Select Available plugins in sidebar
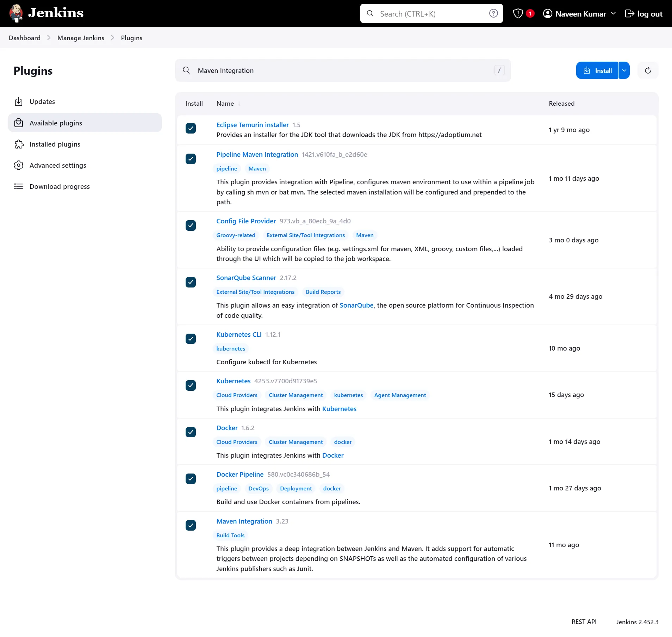 pyautogui.click(x=85, y=123)
